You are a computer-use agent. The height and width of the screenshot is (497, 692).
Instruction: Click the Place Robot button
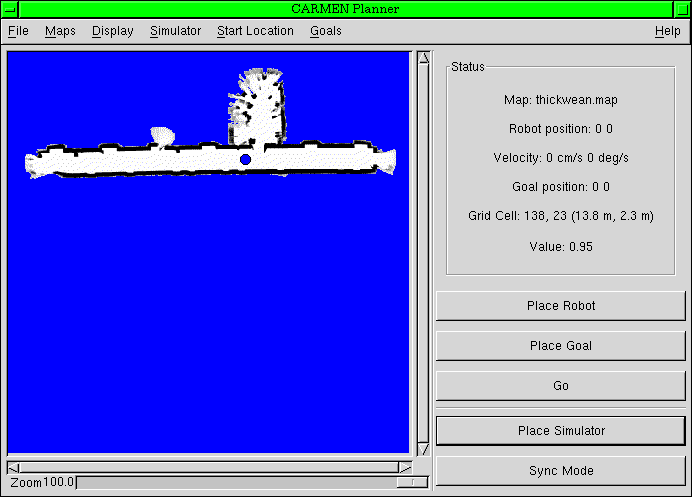(x=561, y=306)
